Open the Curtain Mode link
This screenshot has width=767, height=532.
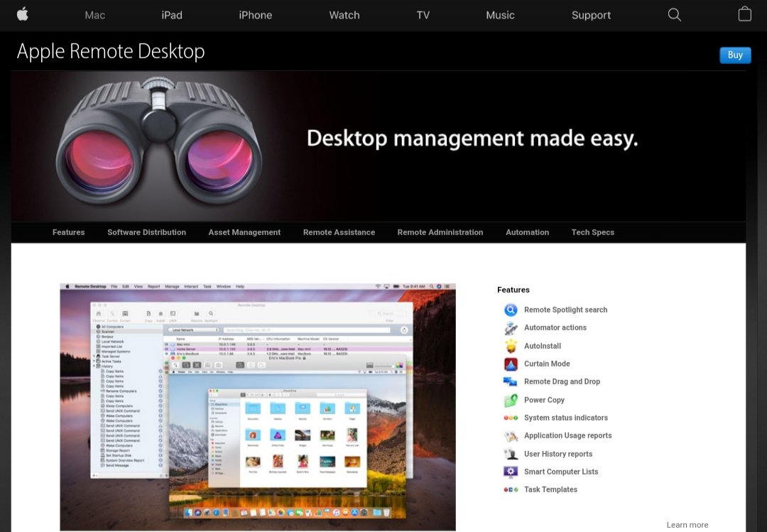click(547, 364)
